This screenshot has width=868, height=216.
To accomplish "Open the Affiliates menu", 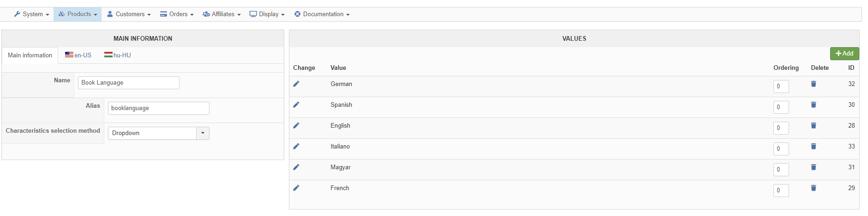I will [221, 14].
